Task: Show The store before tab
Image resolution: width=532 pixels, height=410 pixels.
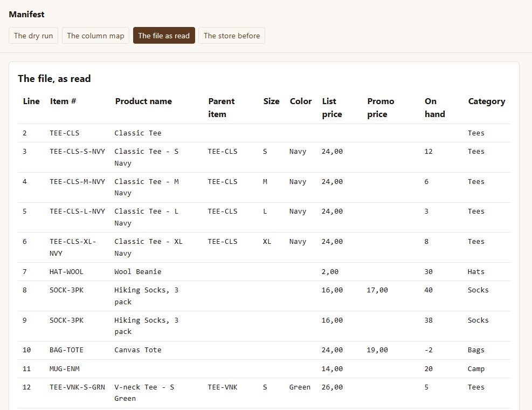Action: [x=232, y=36]
